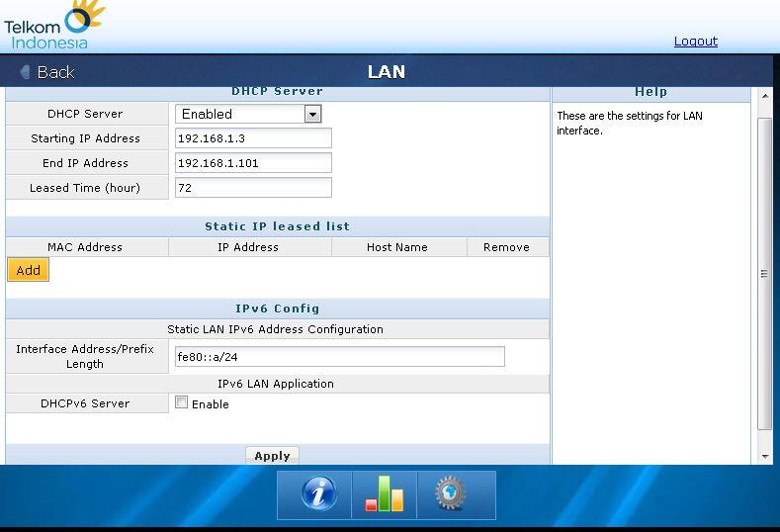
Task: Click the Apply button
Action: coord(272,455)
